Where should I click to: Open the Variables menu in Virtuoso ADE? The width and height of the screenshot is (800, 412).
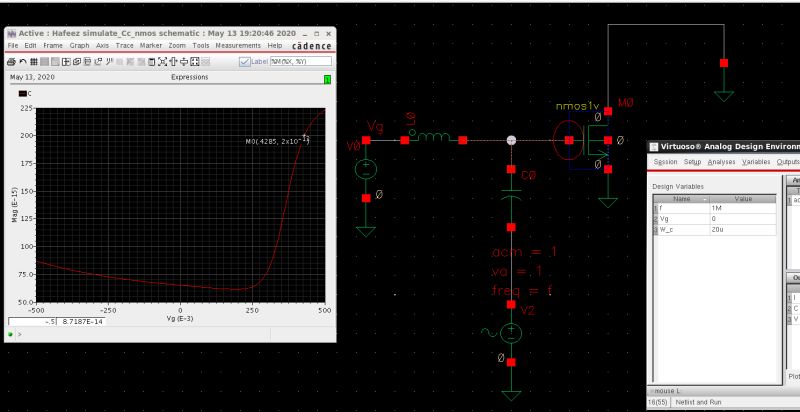coord(756,162)
